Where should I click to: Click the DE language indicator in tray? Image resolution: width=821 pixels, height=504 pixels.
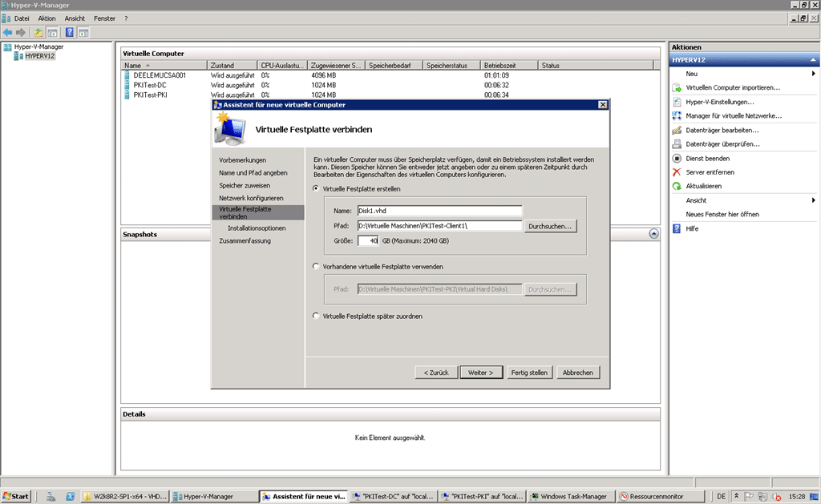721,496
